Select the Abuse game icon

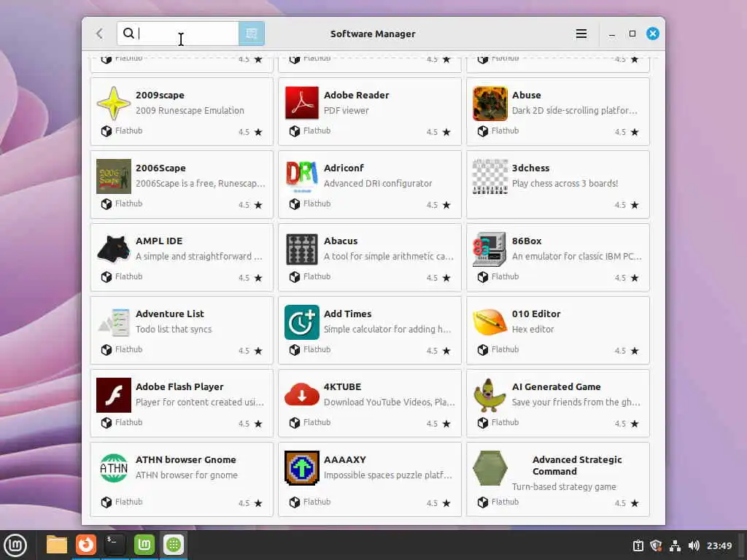click(489, 104)
